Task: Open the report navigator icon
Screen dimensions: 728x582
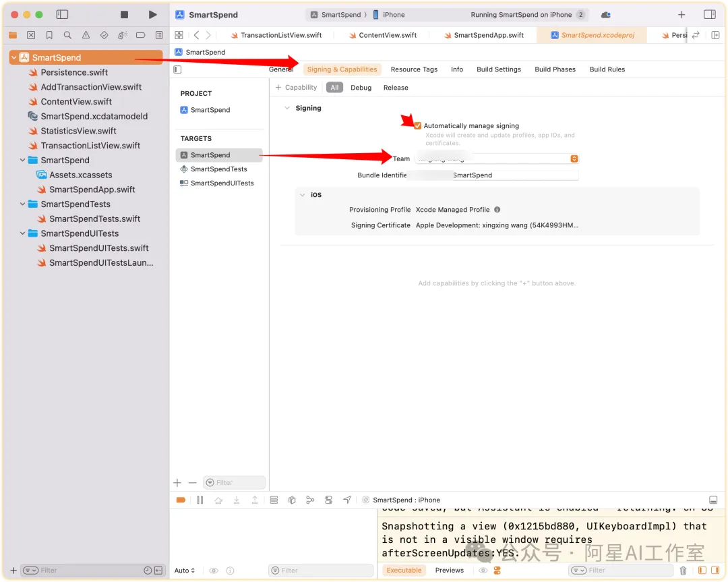Action: [x=159, y=35]
